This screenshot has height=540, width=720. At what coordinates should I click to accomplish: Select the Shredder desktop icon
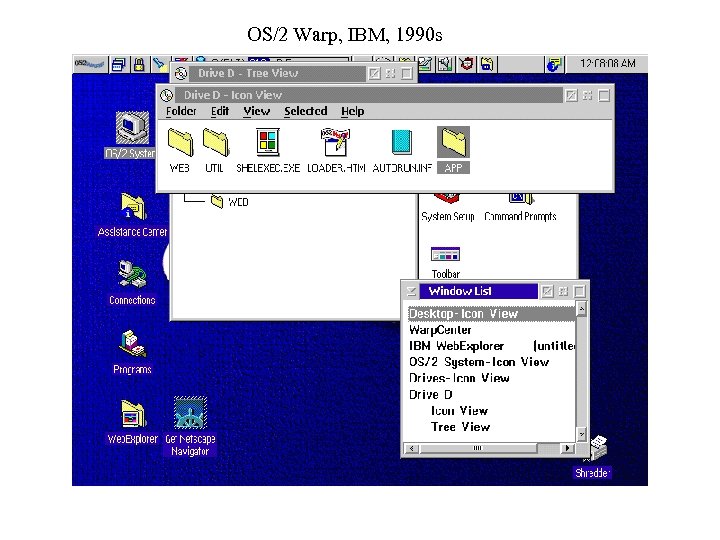[x=594, y=456]
